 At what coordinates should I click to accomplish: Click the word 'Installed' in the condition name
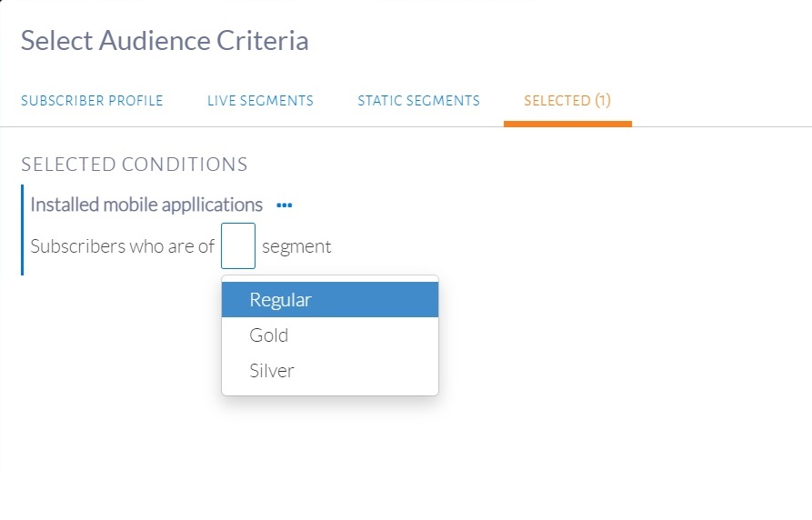pyautogui.click(x=64, y=205)
